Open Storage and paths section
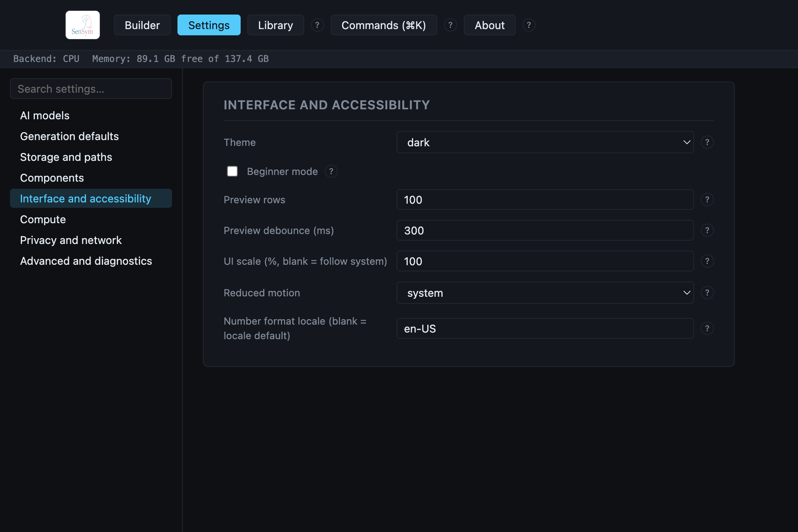The image size is (798, 532). pos(91,157)
